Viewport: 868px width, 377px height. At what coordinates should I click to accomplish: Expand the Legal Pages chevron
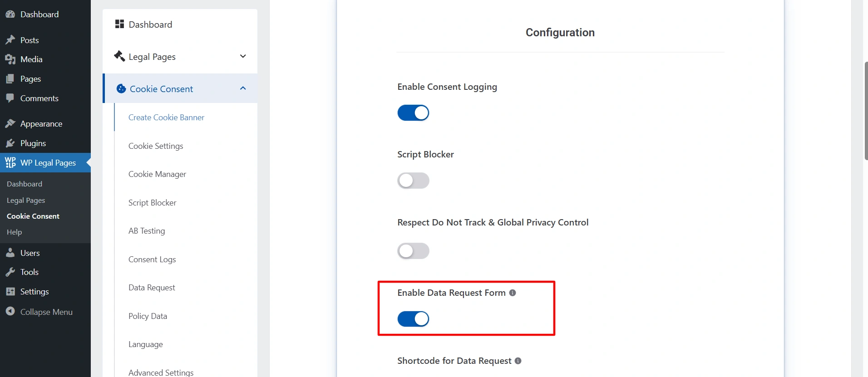tap(243, 56)
